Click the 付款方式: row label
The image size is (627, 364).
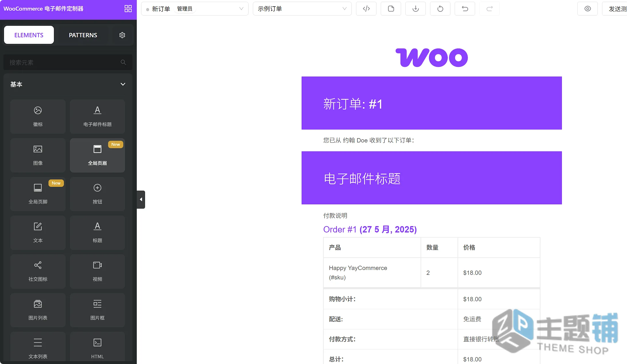pos(342,339)
